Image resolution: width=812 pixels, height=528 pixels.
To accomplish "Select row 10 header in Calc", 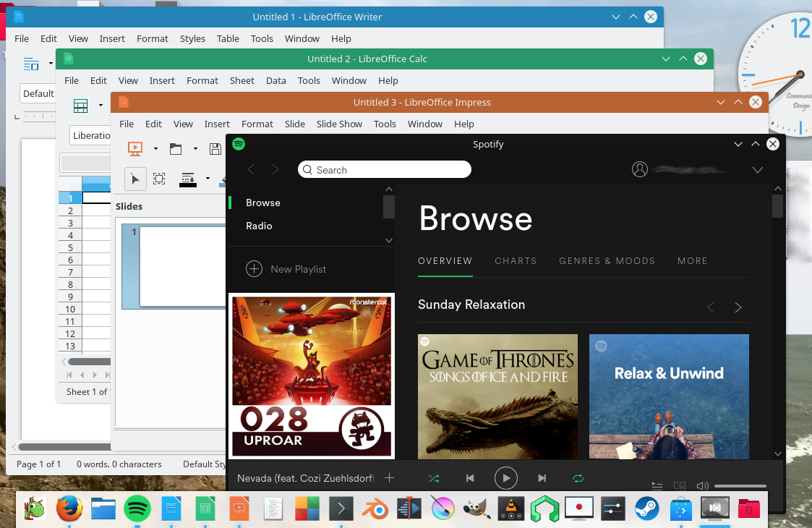I will click(70, 309).
